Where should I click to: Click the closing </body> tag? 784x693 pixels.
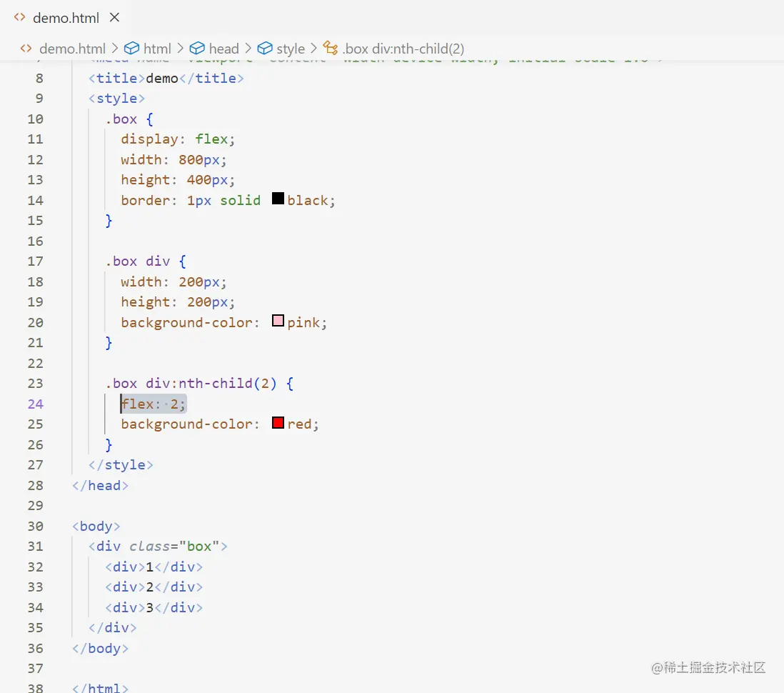pos(101,649)
